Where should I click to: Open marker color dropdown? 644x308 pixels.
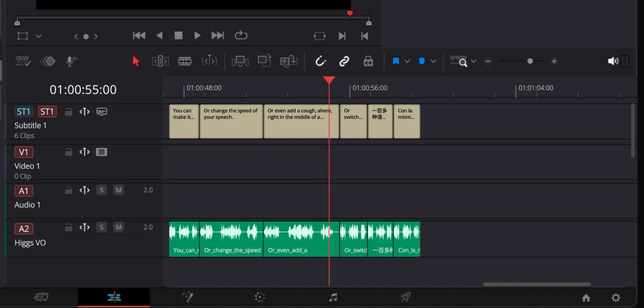[433, 61]
